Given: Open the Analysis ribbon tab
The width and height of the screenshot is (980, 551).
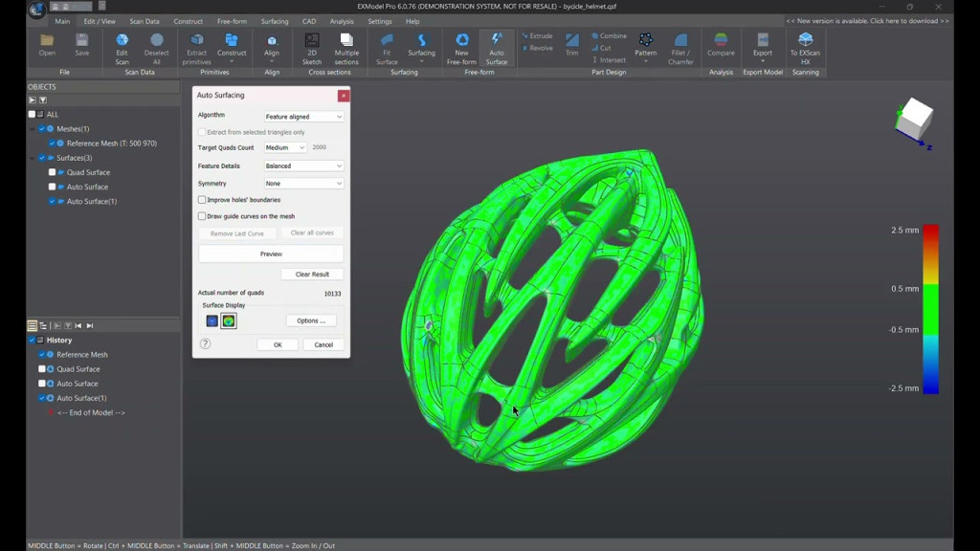Looking at the screenshot, I should click(x=342, y=21).
